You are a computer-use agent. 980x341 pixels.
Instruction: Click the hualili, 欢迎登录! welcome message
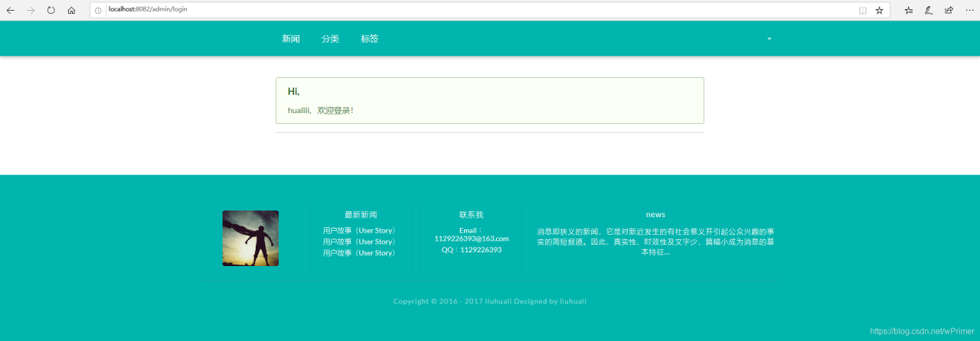321,111
